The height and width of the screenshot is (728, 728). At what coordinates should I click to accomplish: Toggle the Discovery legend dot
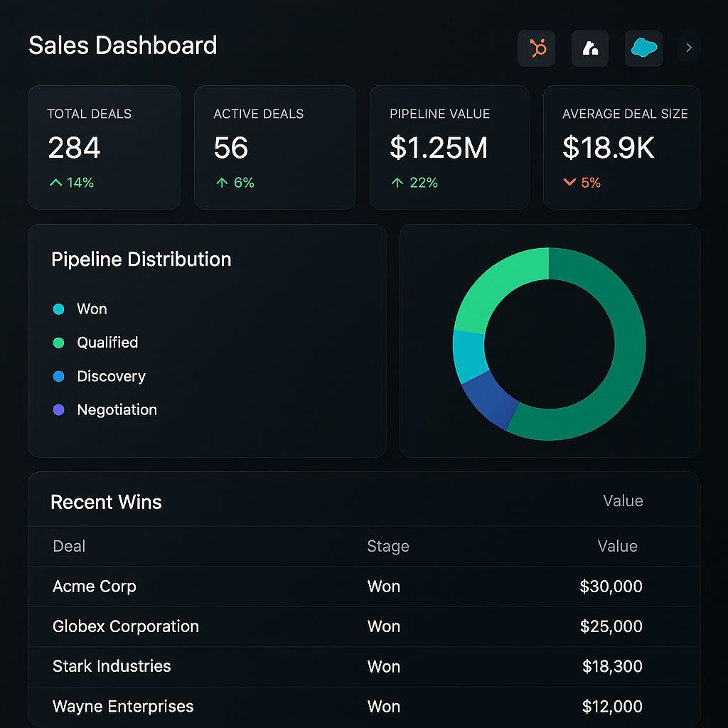pyautogui.click(x=59, y=377)
